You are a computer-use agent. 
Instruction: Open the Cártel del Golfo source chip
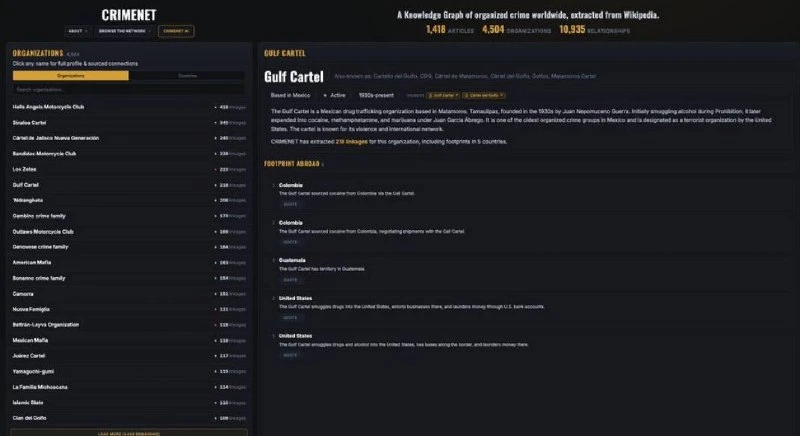pos(484,95)
